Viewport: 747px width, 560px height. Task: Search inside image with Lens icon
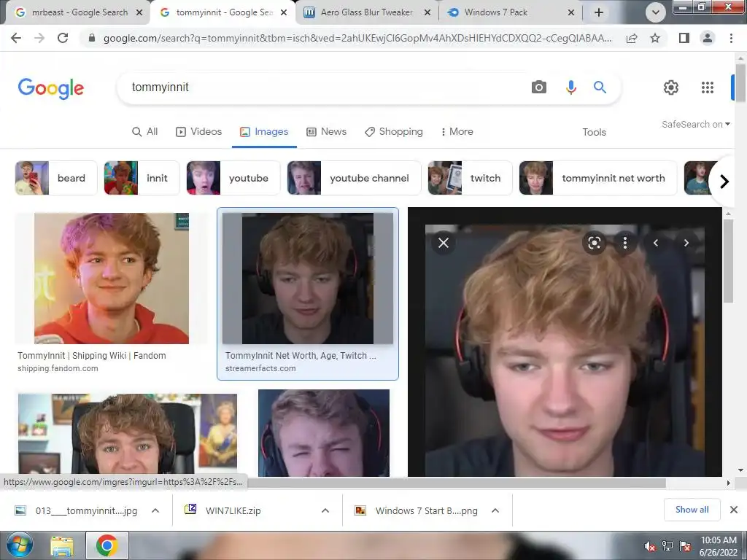pyautogui.click(x=594, y=243)
